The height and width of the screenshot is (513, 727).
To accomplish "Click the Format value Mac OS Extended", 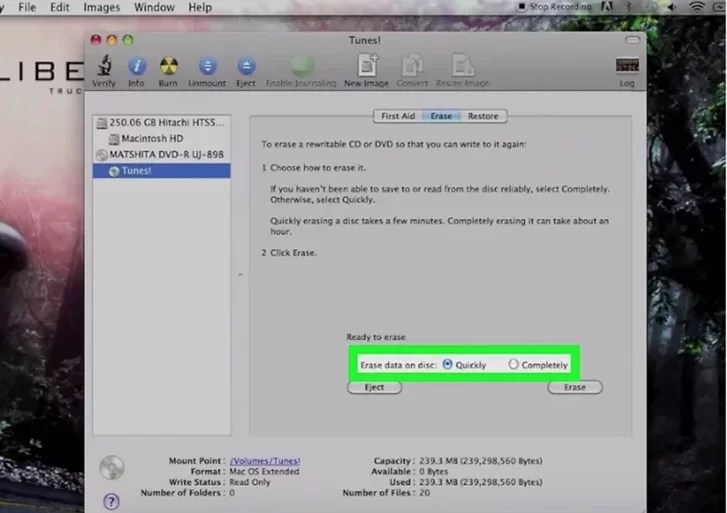I will pyautogui.click(x=264, y=471).
